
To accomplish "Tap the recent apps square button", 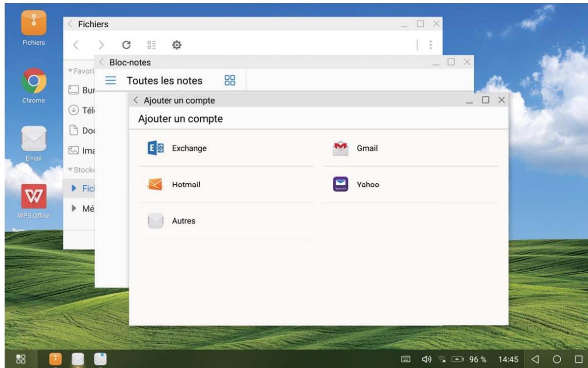I will pyautogui.click(x=579, y=359).
